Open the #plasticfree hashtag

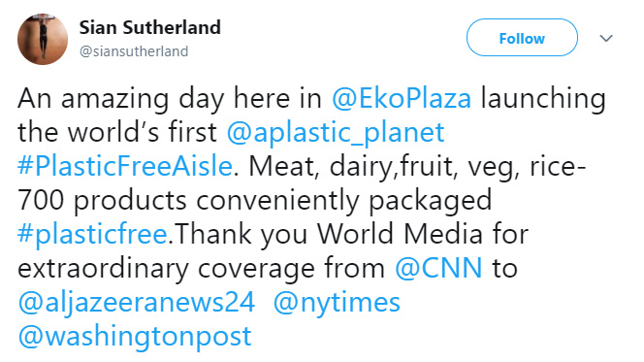tap(92, 234)
